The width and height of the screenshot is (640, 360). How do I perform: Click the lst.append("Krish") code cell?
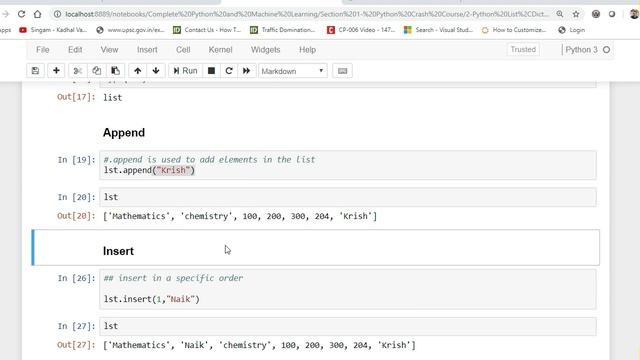348,165
